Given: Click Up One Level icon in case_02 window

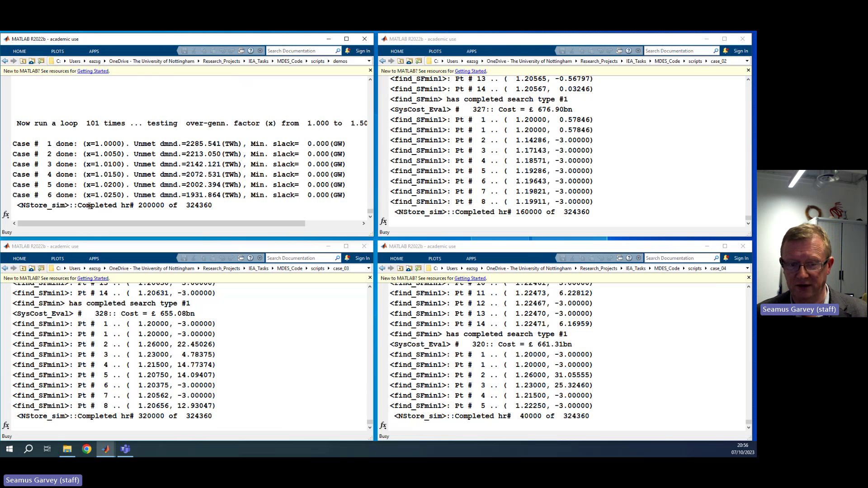Looking at the screenshot, I should point(401,61).
